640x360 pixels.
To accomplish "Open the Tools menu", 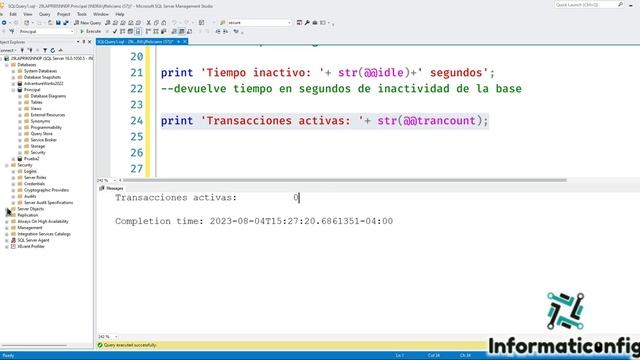I will 82,14.
